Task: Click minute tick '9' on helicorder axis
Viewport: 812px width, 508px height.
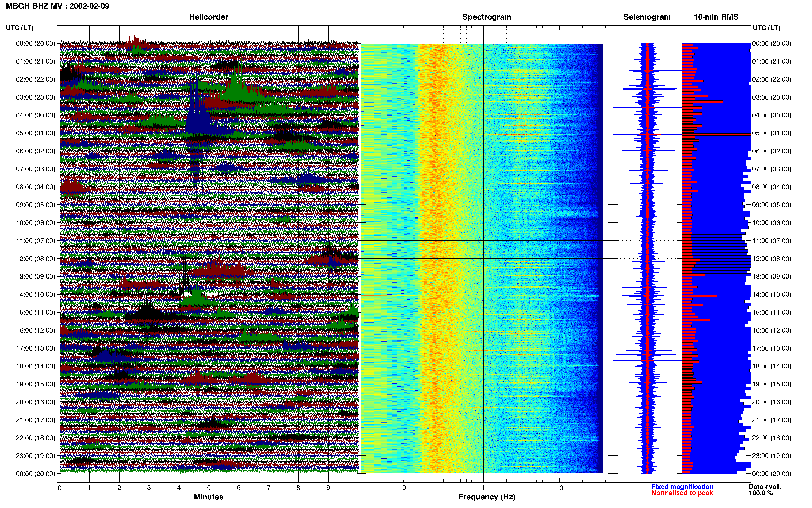Action: coord(328,487)
